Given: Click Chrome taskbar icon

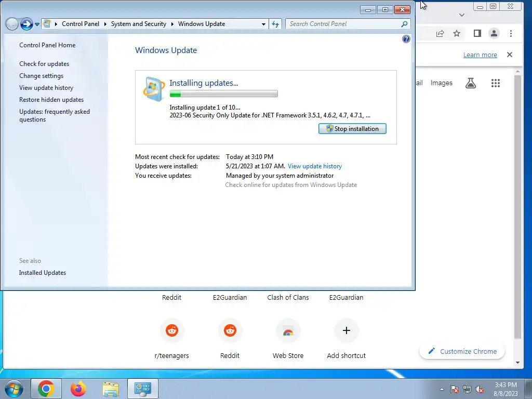Looking at the screenshot, I should pyautogui.click(x=46, y=389).
